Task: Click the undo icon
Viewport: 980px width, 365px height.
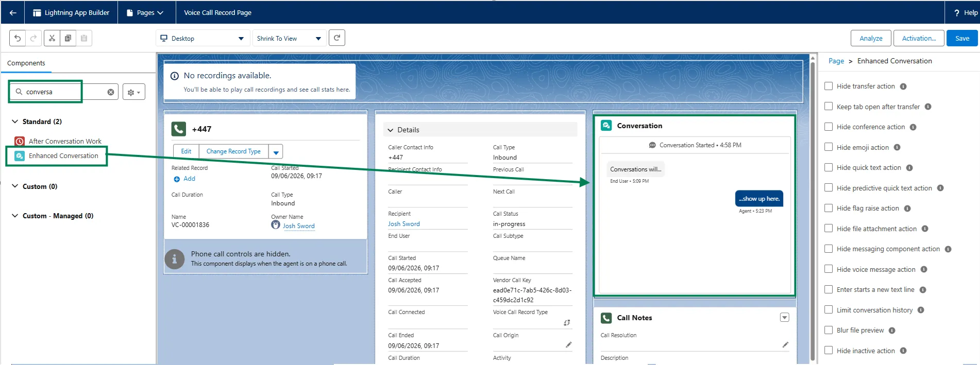Action: 18,38
